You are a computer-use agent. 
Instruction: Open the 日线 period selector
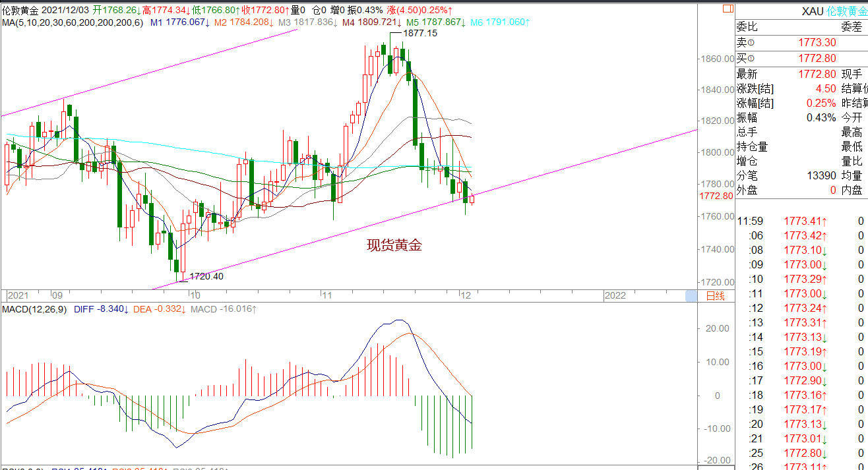[715, 296]
